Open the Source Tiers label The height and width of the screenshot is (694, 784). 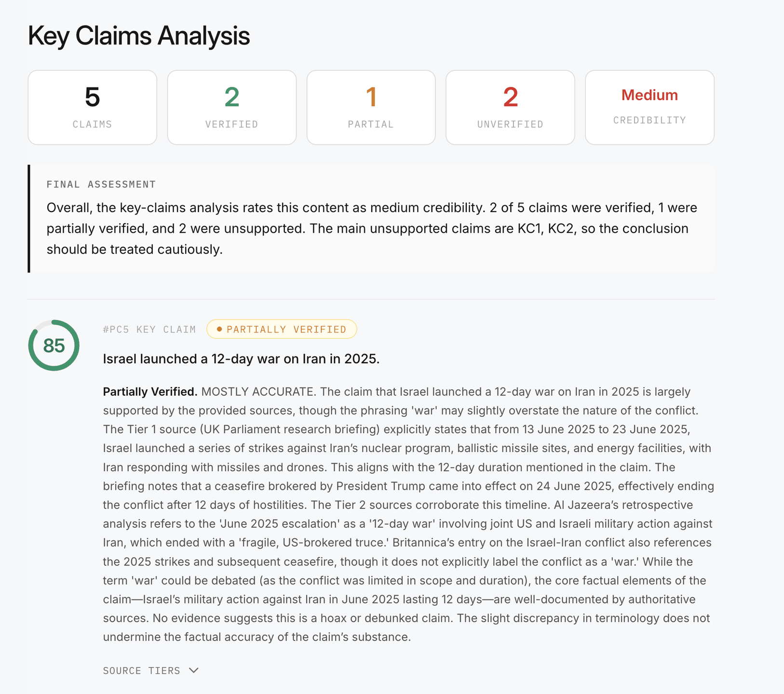point(141,670)
